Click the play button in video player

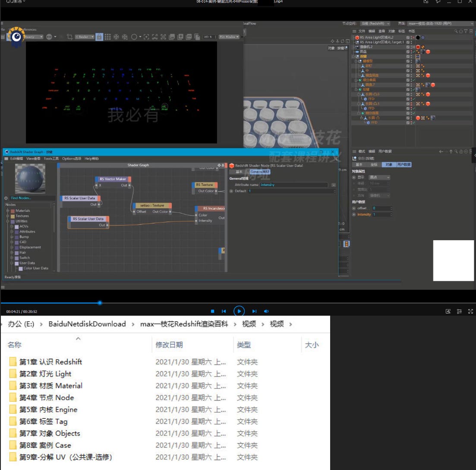point(239,311)
